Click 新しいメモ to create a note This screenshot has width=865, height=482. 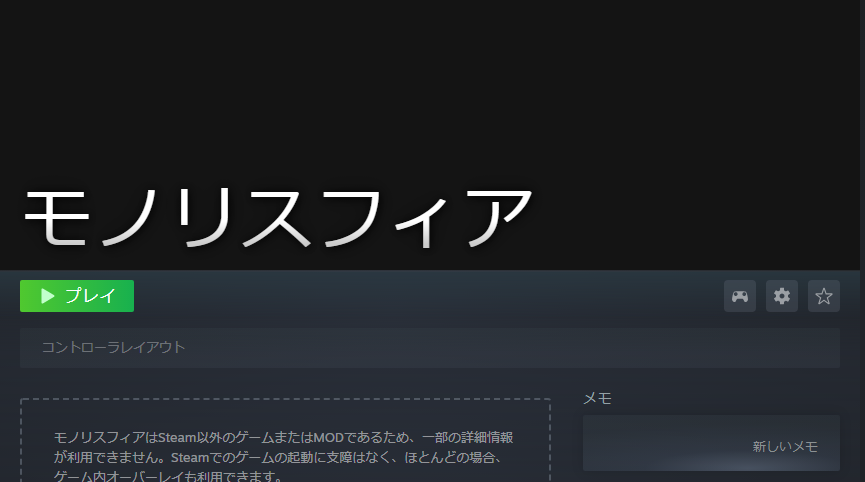[x=785, y=447]
